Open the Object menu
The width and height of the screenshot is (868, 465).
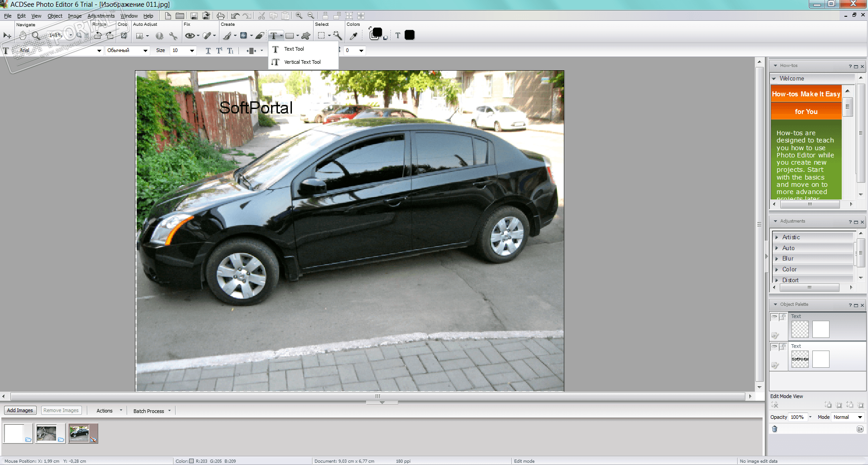coord(55,16)
